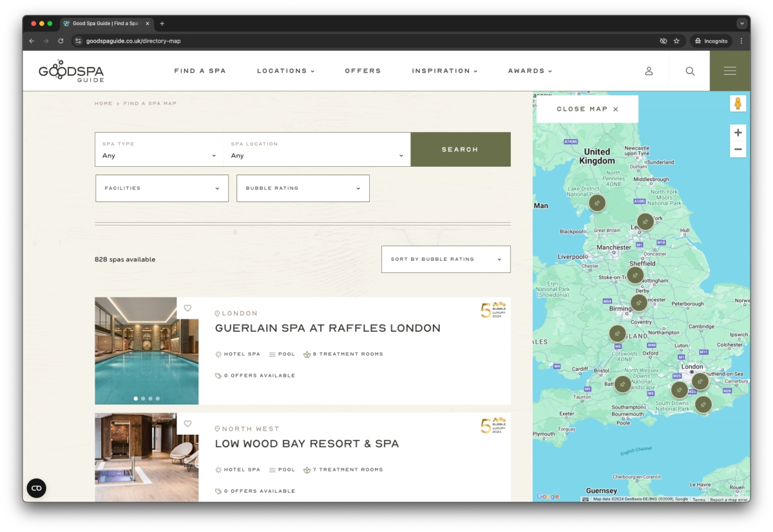
Task: Click map pin near Lake District
Action: [x=597, y=204]
